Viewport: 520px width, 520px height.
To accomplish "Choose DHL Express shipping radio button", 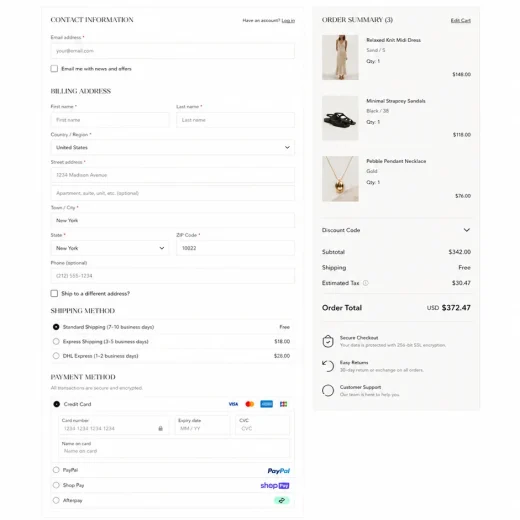I will click(56, 356).
